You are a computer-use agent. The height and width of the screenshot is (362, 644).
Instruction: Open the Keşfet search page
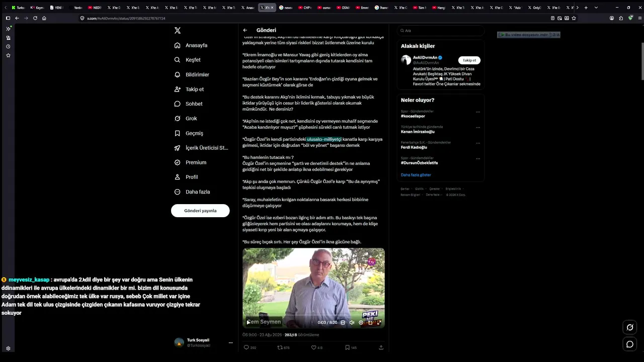(x=187, y=60)
